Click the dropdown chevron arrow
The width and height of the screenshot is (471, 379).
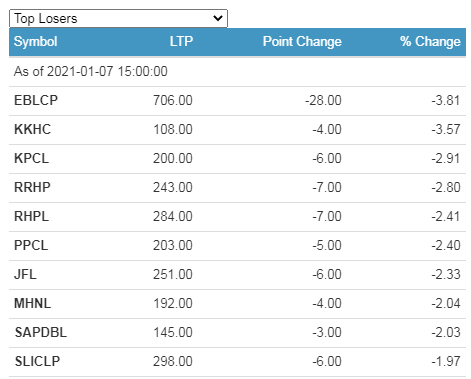tap(218, 18)
